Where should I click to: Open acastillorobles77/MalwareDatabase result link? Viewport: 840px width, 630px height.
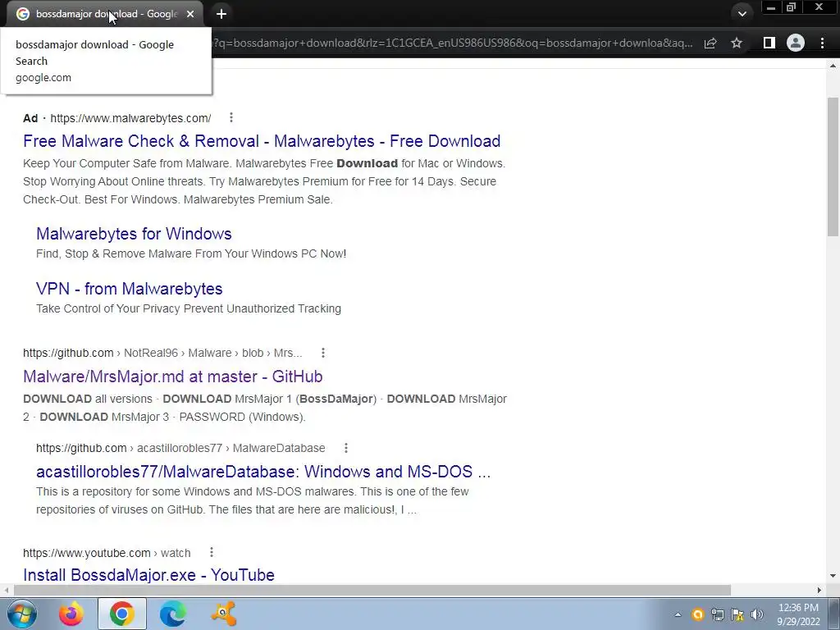click(x=263, y=472)
